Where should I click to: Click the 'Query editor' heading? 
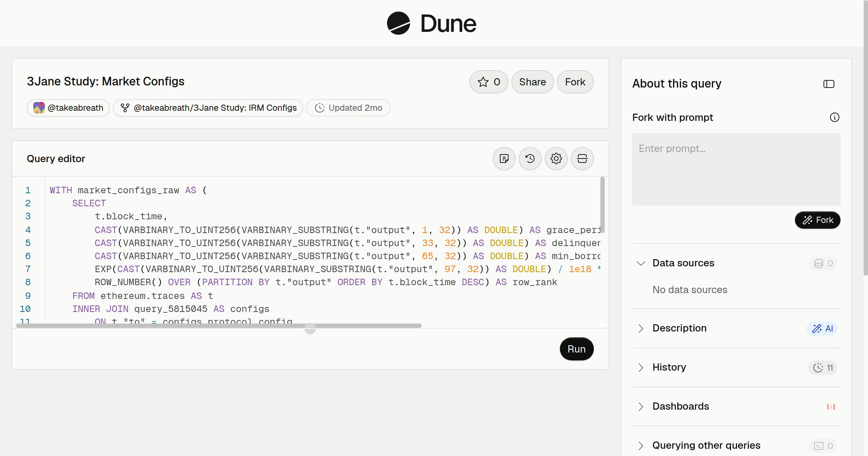click(56, 159)
